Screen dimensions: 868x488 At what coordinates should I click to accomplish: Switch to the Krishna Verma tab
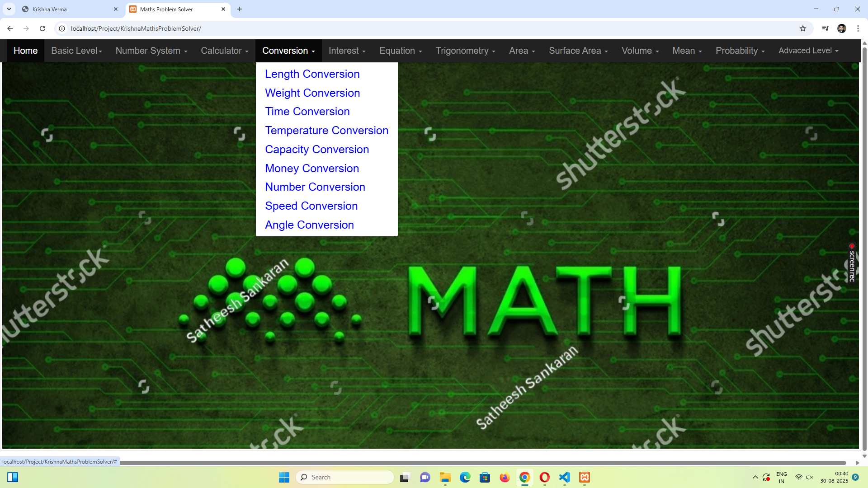70,9
